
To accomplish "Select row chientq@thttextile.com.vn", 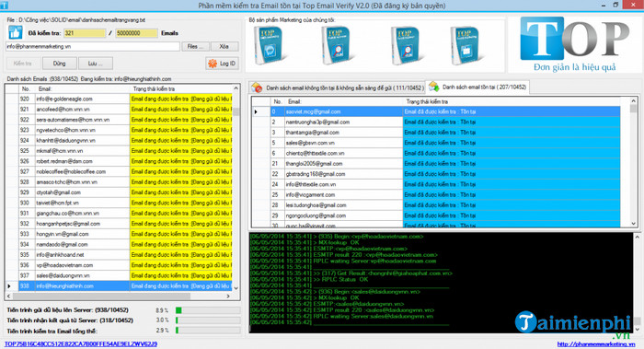I will tap(436, 154).
